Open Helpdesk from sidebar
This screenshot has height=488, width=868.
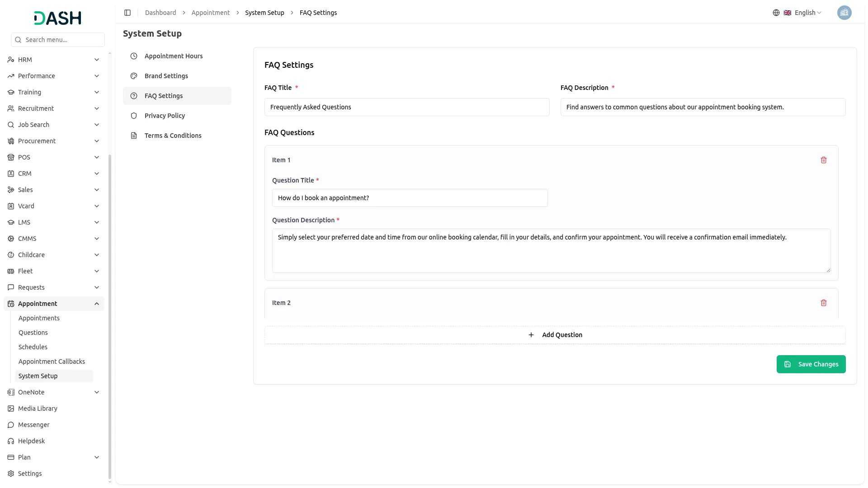point(32,441)
